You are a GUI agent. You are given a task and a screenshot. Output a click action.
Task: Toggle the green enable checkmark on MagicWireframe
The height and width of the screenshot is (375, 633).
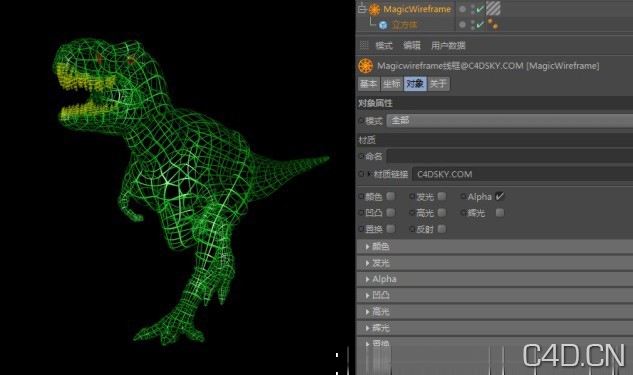[x=480, y=9]
